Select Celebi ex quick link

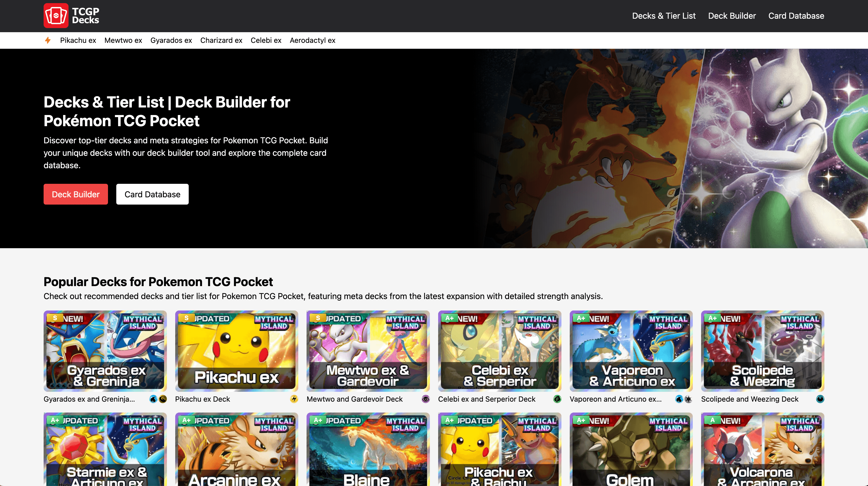click(266, 40)
